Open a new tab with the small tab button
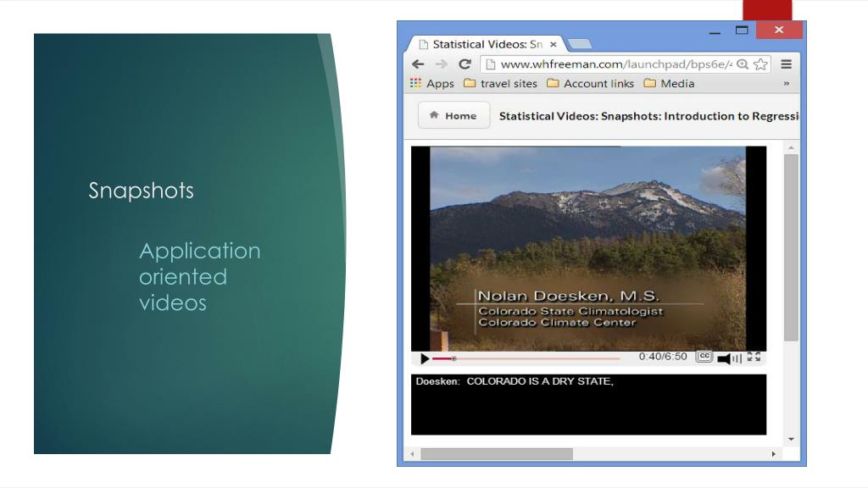Viewport: 868px width, 488px height. (x=580, y=44)
